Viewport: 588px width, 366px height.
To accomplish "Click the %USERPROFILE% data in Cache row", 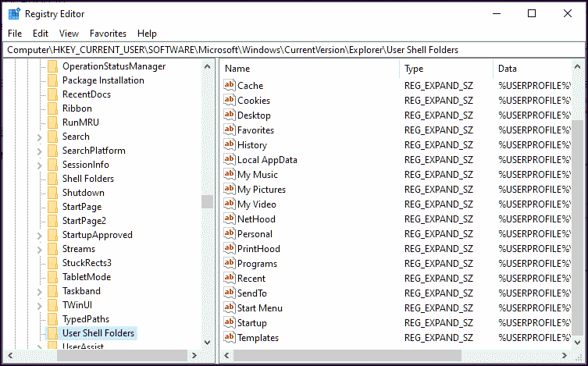I will [534, 86].
